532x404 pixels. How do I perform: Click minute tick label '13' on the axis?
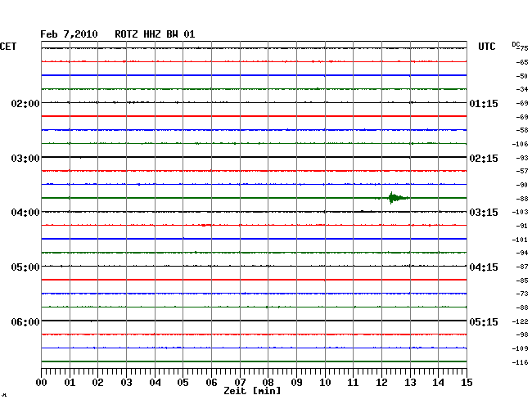(x=410, y=383)
